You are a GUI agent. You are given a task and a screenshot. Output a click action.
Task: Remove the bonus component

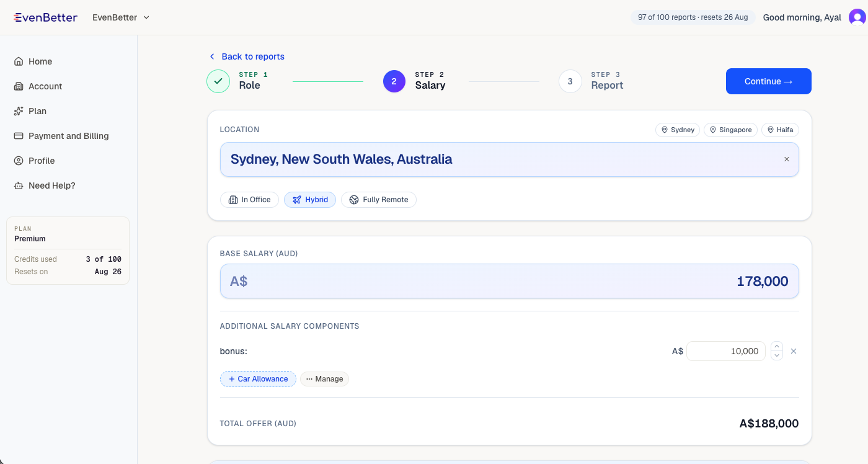click(x=794, y=351)
